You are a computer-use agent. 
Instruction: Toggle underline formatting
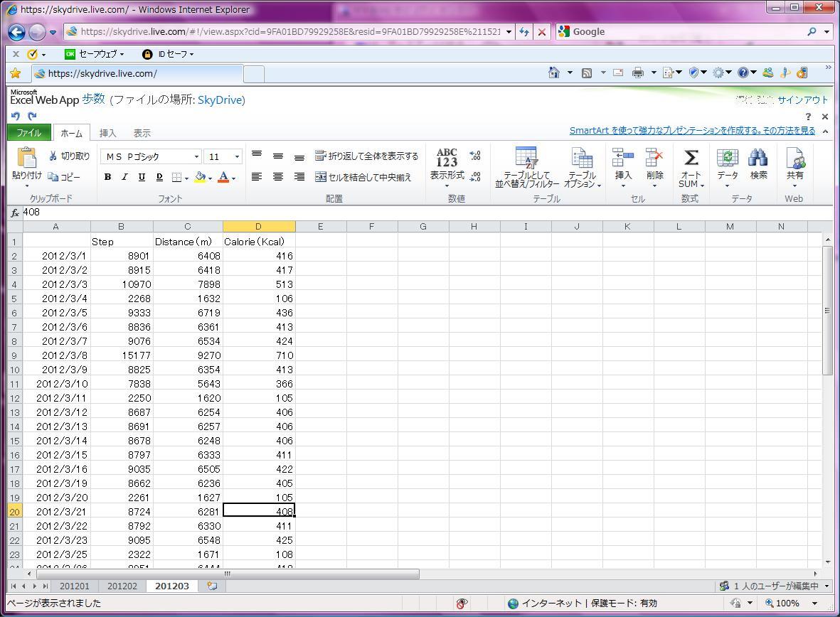pos(142,177)
